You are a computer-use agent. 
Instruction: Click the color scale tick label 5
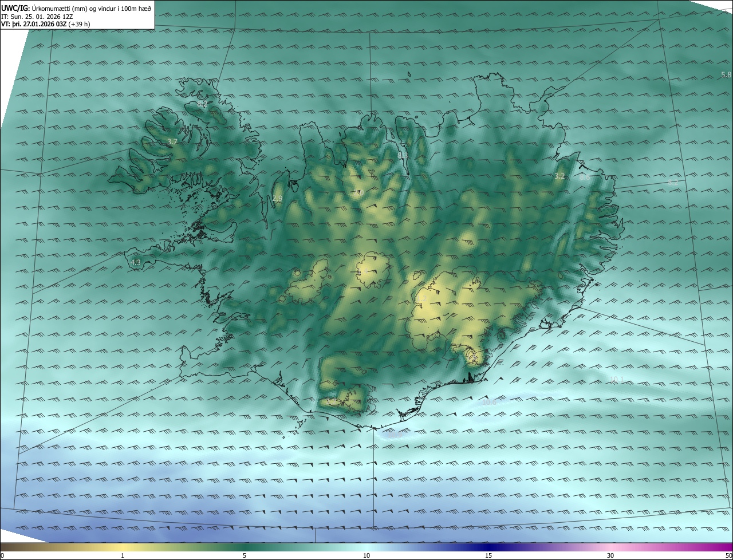pos(245,555)
